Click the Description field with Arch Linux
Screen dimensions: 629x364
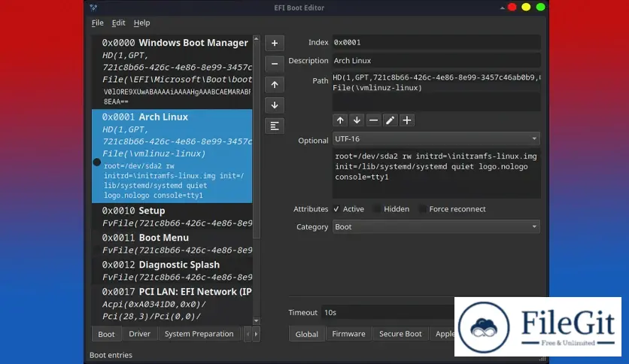(x=436, y=60)
